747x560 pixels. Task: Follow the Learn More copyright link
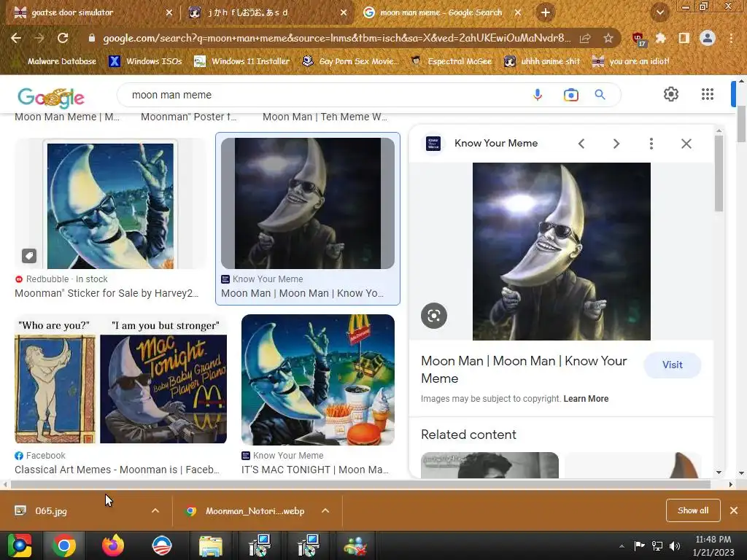coord(586,399)
